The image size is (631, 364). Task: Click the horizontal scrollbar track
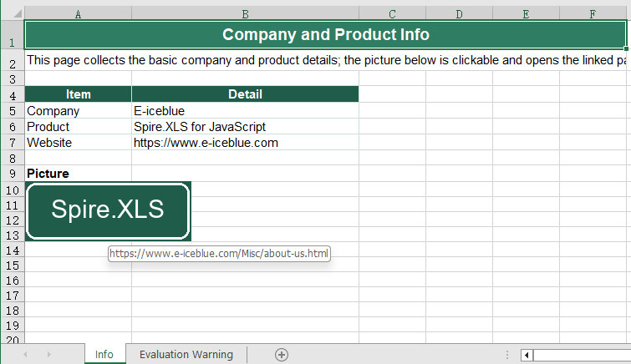[582, 355]
